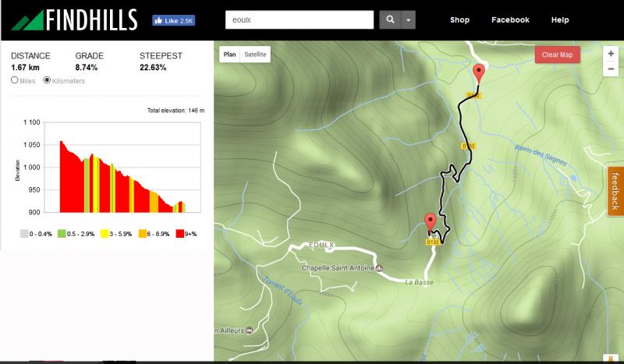Click the Chapelle Saint-Antoine place icon

click(x=380, y=268)
